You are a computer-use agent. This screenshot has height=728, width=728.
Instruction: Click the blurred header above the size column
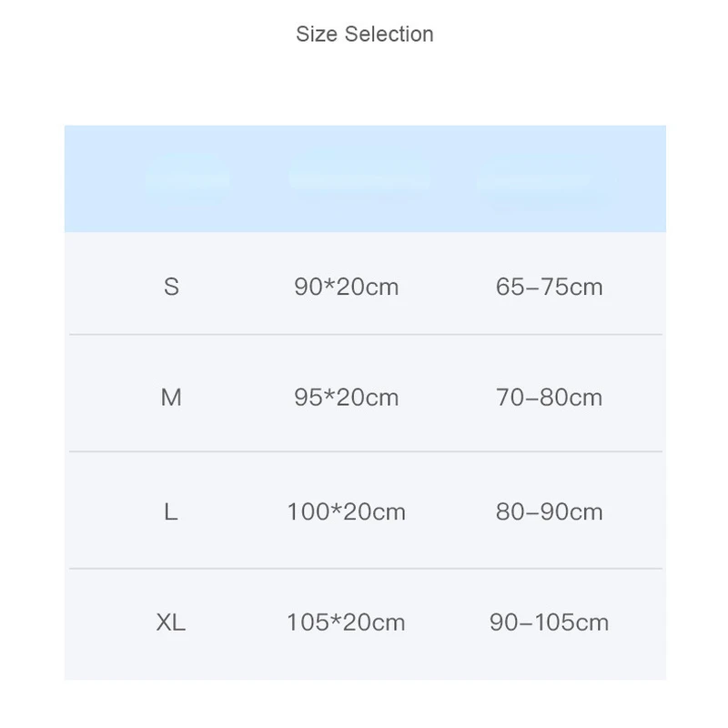coord(187,179)
